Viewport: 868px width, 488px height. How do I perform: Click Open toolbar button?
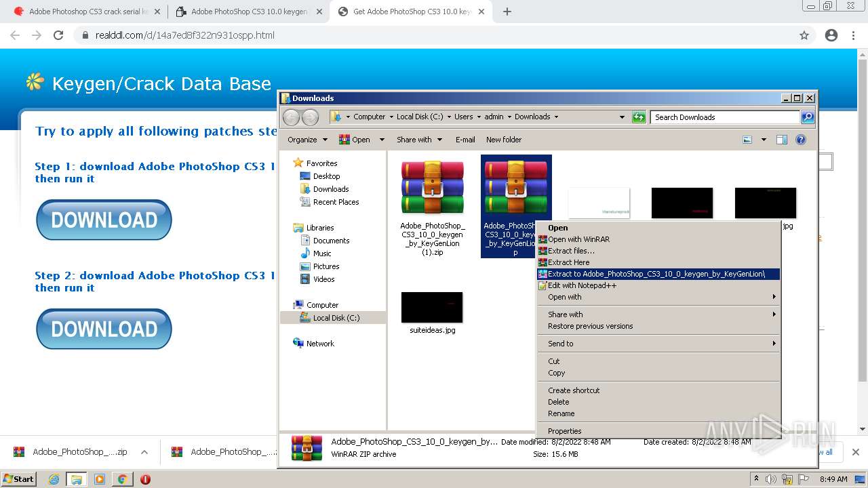355,140
